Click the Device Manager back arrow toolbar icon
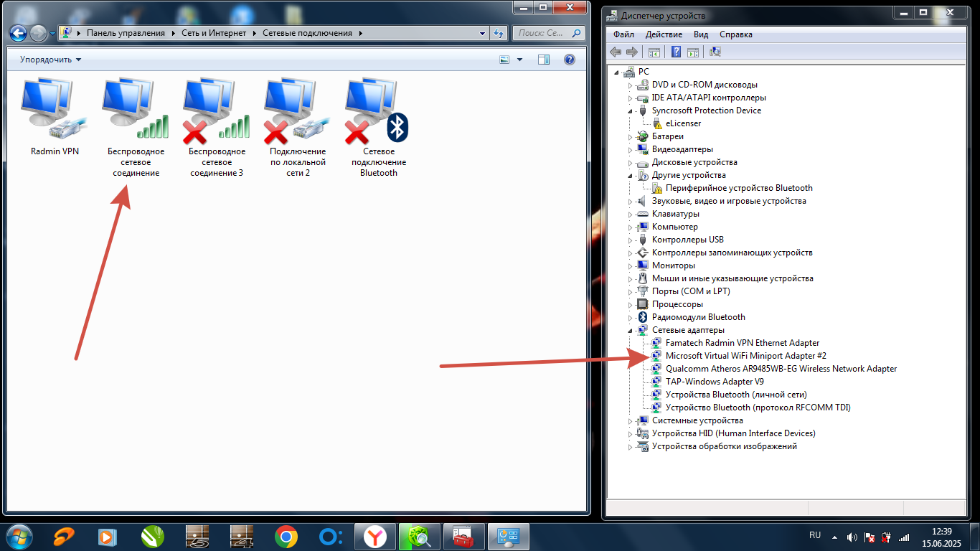Viewport: 980px width, 551px height. [616, 52]
